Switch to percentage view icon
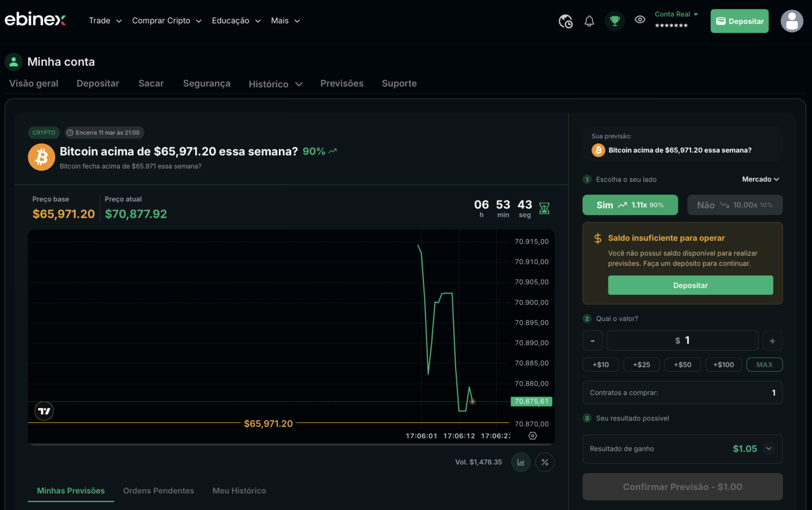The image size is (812, 510). click(x=545, y=462)
